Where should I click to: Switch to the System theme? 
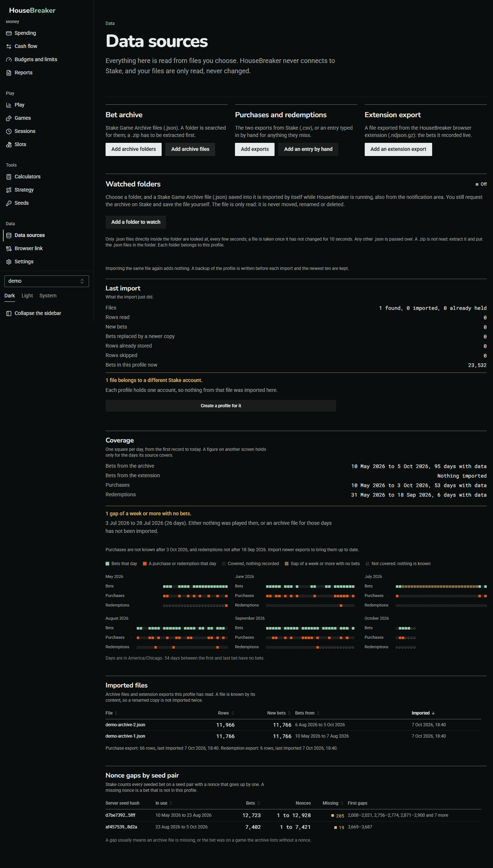click(48, 296)
